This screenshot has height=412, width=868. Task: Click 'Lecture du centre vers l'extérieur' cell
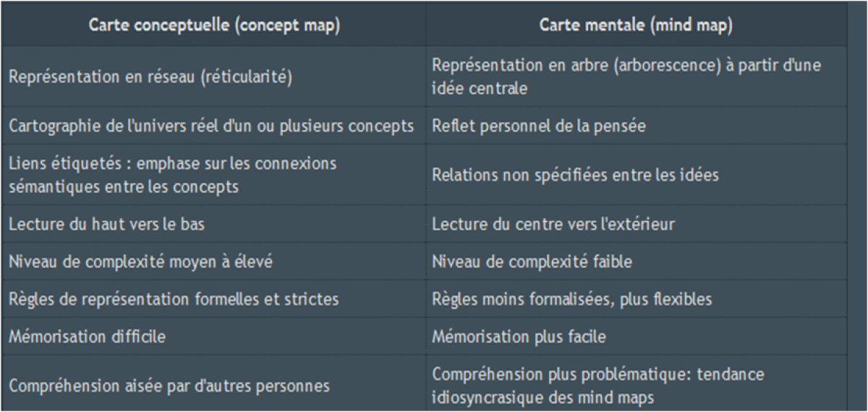tap(637, 224)
